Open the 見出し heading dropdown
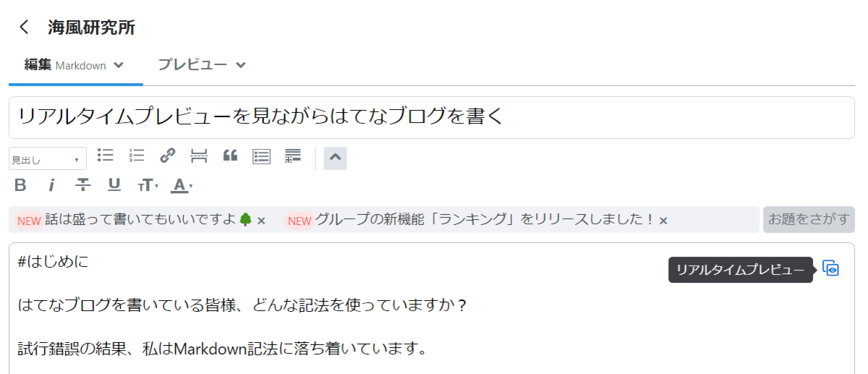This screenshot has height=374, width=868. click(48, 159)
